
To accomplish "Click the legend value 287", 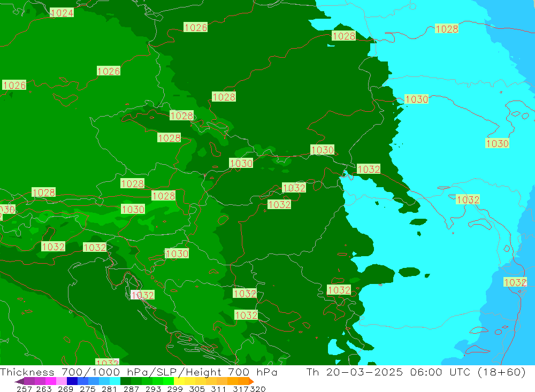I will point(131,389).
